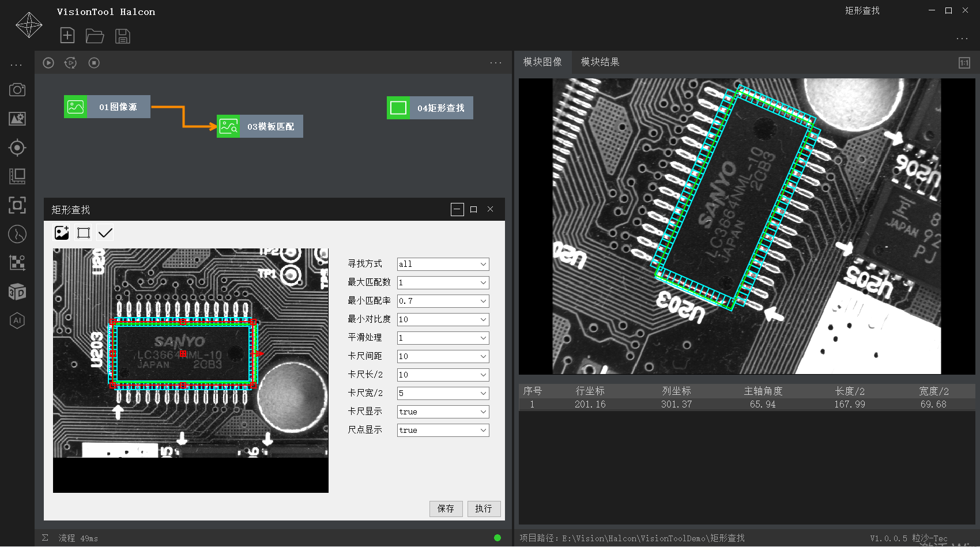The image size is (980, 547).
Task: Click the 保存 button
Action: coord(446,508)
